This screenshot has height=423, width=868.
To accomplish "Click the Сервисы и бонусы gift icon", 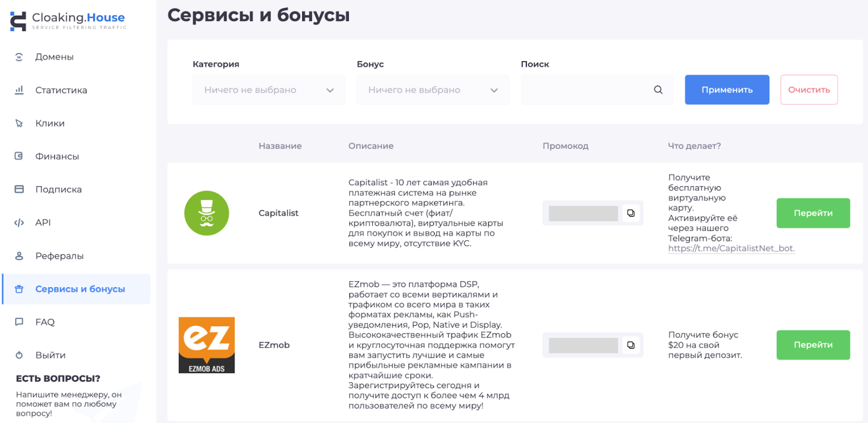I will [x=19, y=289].
